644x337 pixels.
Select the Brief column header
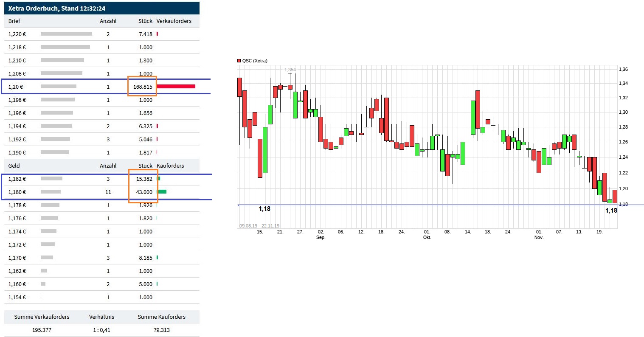coord(14,21)
